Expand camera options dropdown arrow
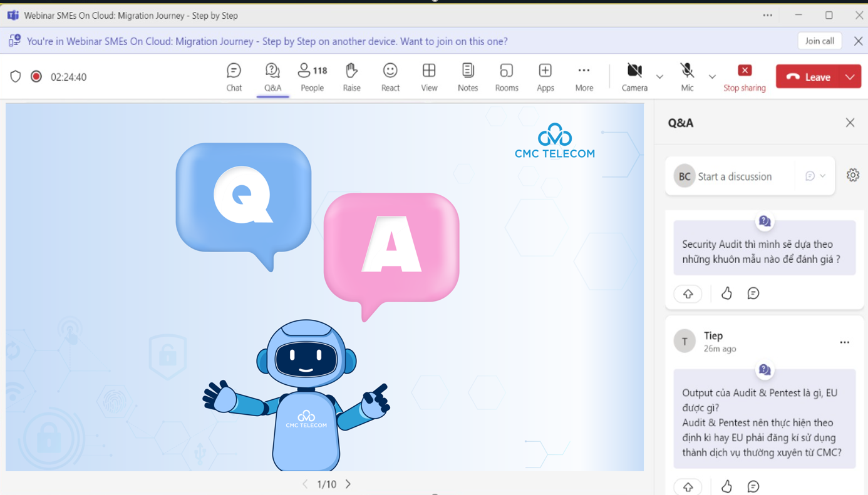Viewport: 868px width, 495px height. [659, 77]
